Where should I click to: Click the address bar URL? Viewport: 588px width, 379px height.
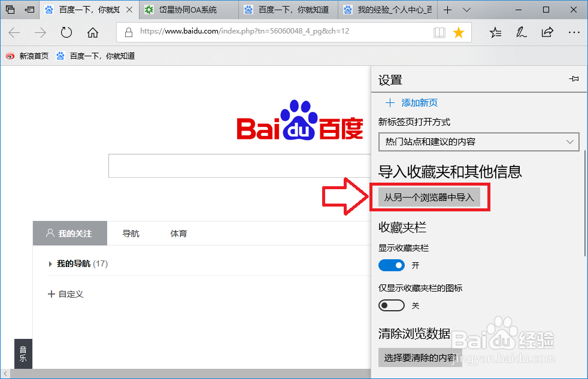(x=244, y=31)
